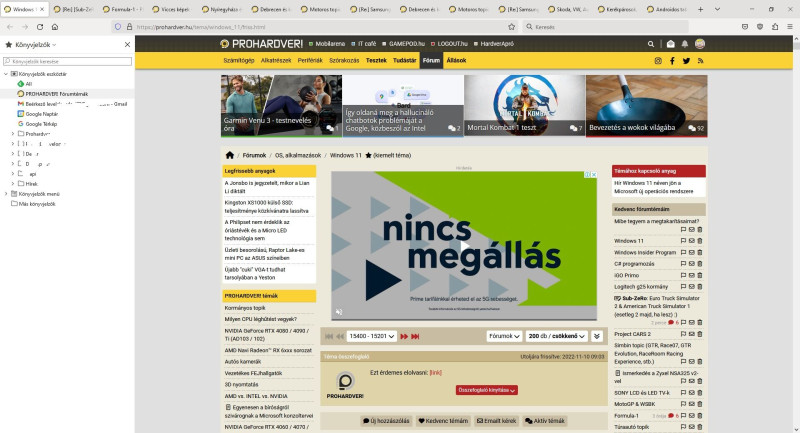
Task: Click email icon for Project CARS 2
Action: [x=691, y=334]
